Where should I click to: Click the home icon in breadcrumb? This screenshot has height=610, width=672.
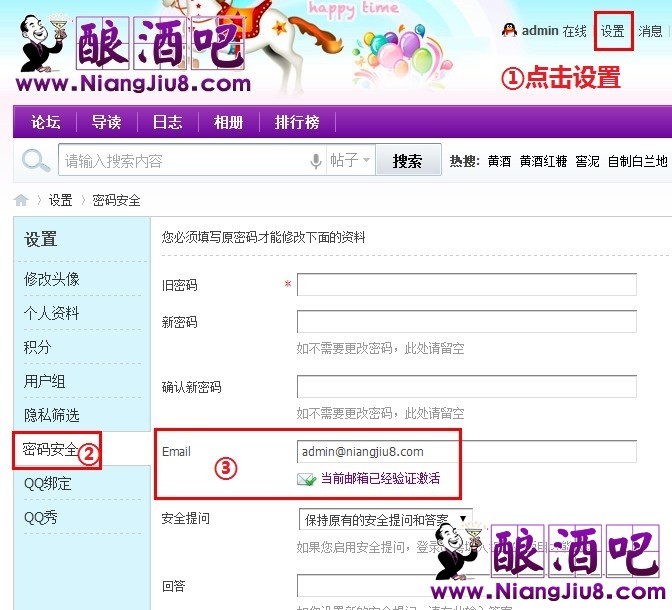point(21,200)
